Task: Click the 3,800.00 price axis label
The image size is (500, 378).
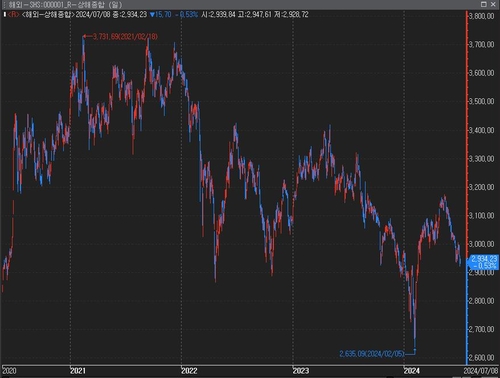Action: pos(482,16)
